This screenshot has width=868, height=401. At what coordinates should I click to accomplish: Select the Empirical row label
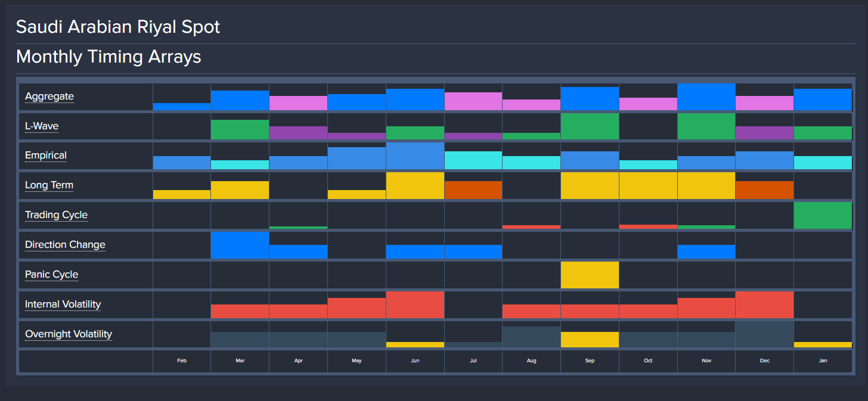click(x=46, y=156)
